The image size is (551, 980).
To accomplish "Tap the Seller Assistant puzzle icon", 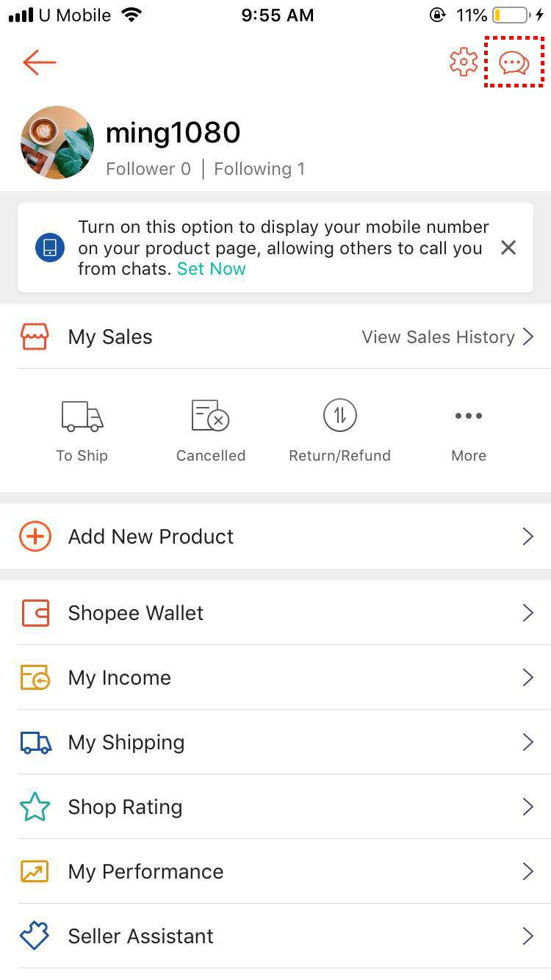I will (35, 936).
